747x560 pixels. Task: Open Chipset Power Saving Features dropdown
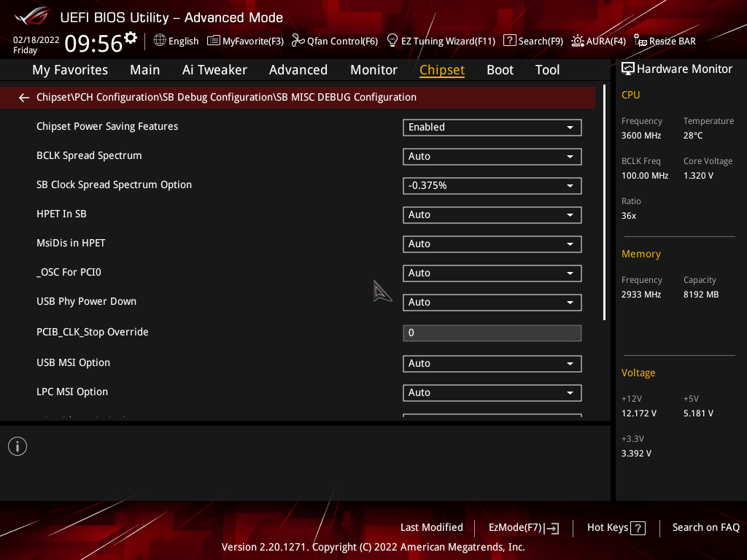(x=492, y=127)
